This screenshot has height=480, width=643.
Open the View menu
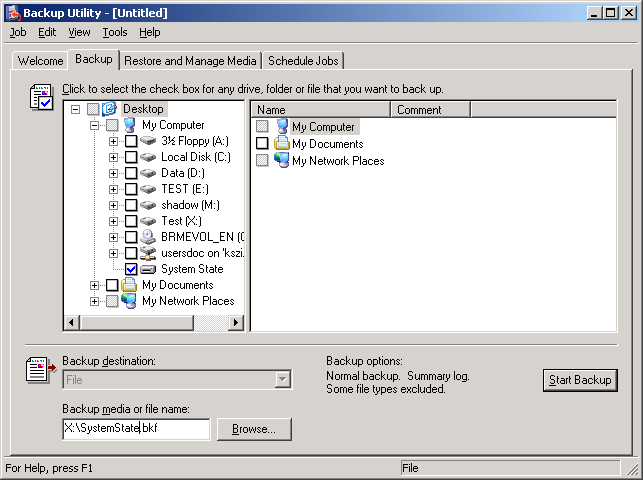click(x=79, y=32)
